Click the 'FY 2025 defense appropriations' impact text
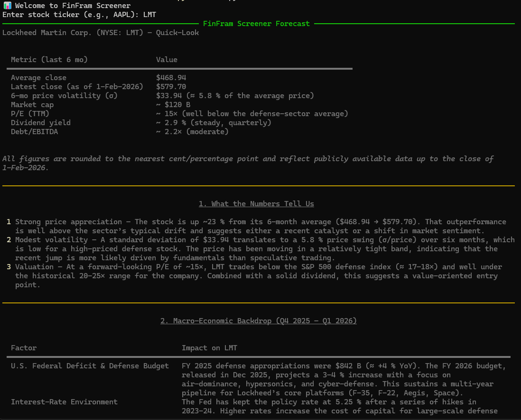This screenshot has width=521, height=420. pyautogui.click(x=344, y=379)
